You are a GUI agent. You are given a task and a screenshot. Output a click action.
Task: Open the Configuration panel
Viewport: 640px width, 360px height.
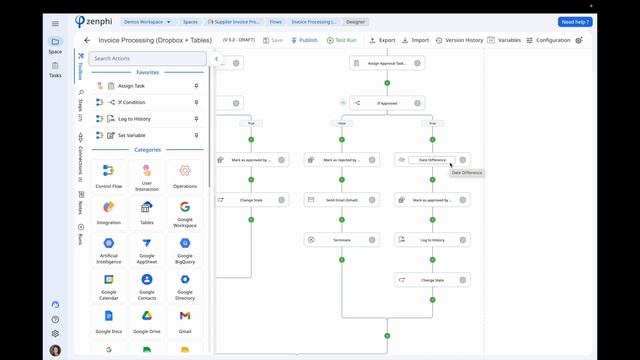coord(548,40)
